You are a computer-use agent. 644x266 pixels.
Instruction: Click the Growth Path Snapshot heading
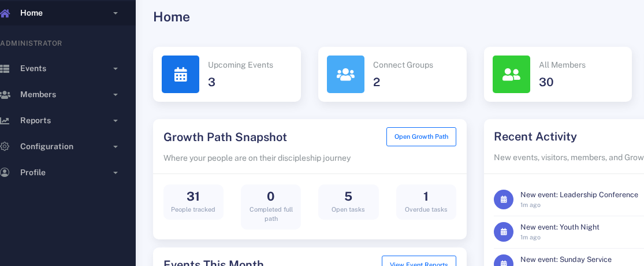225,137
